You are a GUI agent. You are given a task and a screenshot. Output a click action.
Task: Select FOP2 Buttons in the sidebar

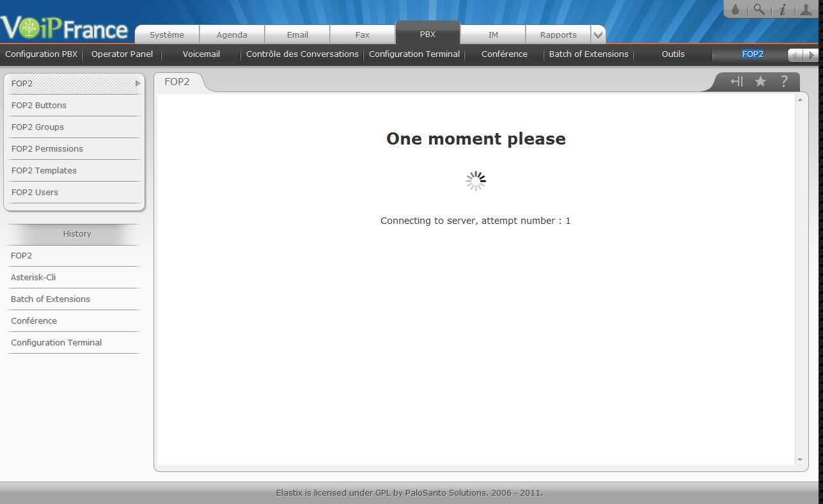[39, 106]
